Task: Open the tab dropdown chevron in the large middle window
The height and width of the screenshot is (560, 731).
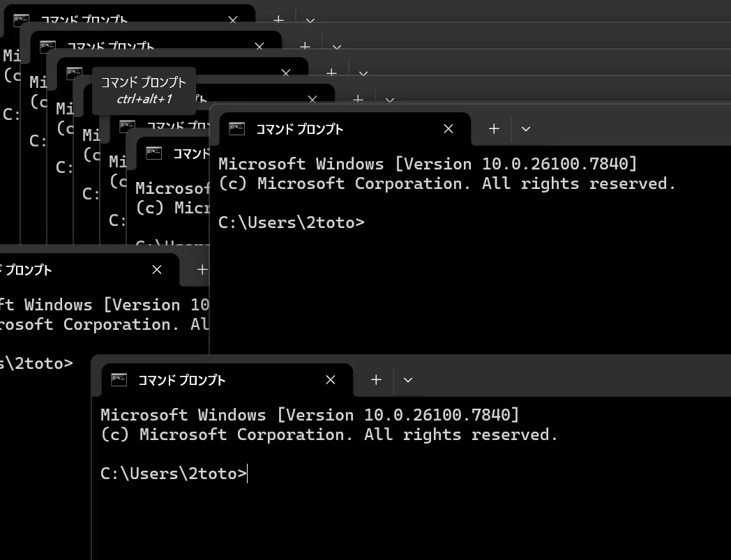Action: click(526, 129)
